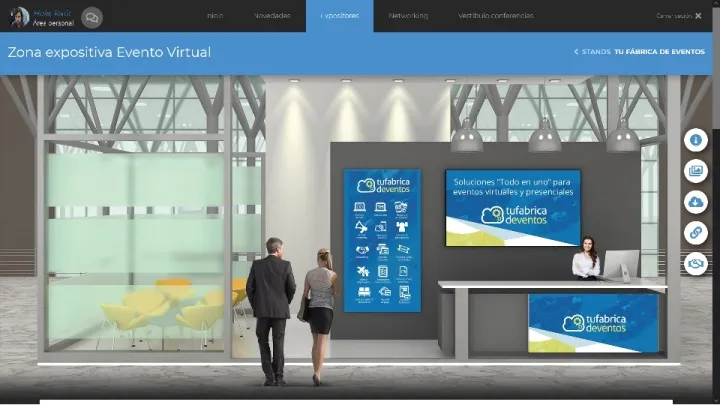Select the Expositores tab

point(340,16)
